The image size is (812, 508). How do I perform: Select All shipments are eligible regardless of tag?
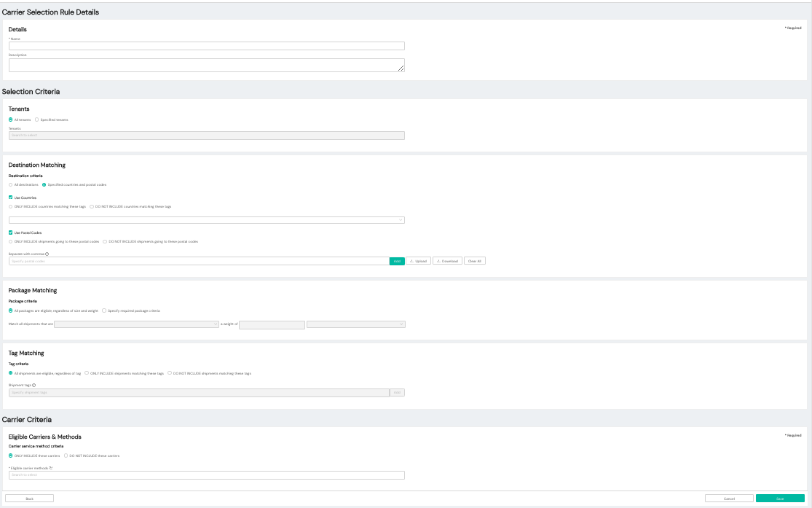pyautogui.click(x=10, y=373)
